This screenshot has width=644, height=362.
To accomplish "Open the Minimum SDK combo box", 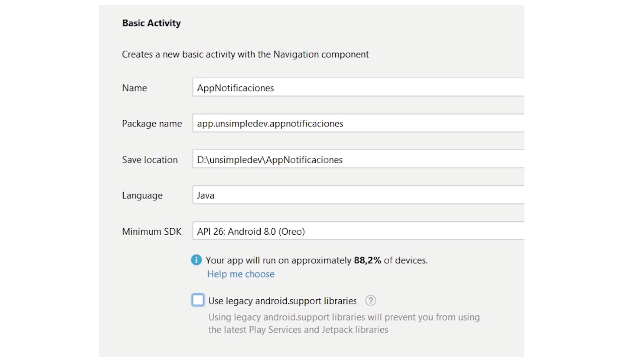I will click(358, 231).
